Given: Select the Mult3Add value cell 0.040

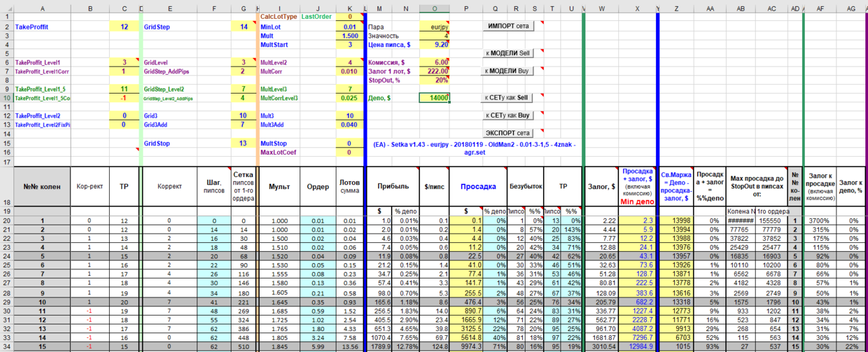Looking at the screenshot, I should 350,125.
